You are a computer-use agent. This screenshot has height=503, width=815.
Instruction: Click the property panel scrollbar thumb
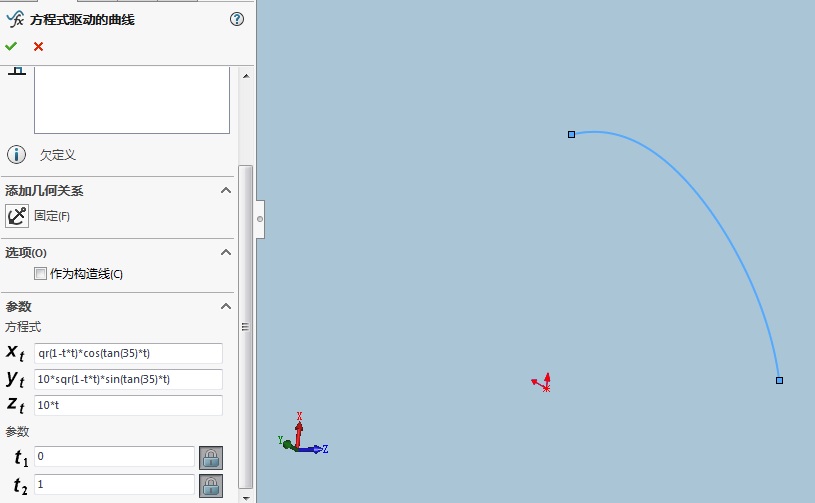coord(245,327)
